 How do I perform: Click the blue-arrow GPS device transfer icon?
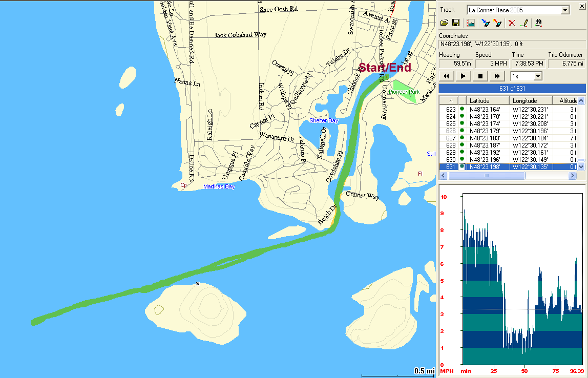click(486, 23)
